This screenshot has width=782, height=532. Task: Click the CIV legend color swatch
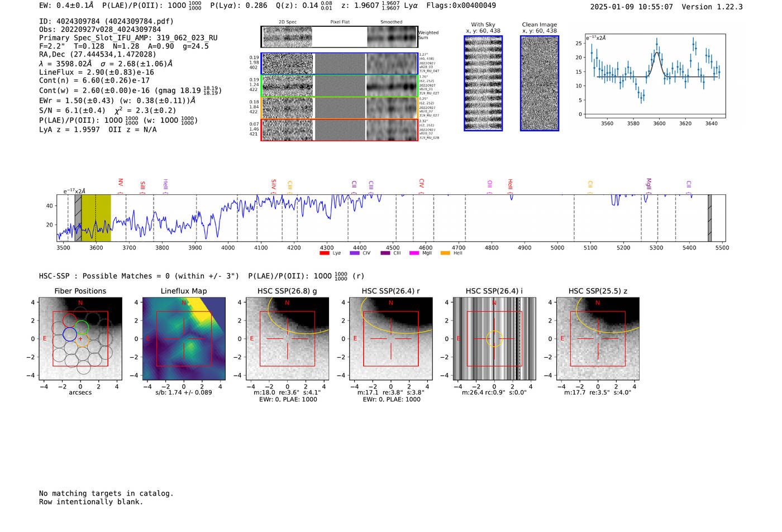(x=355, y=253)
